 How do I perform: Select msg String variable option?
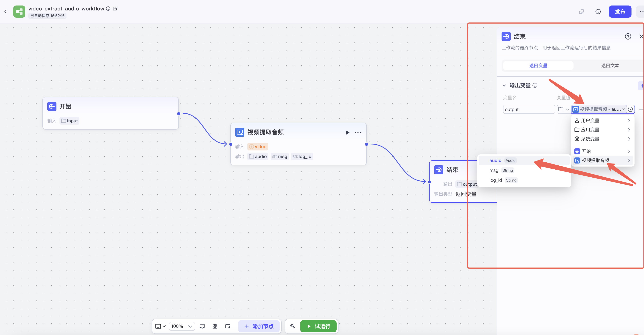pos(524,170)
